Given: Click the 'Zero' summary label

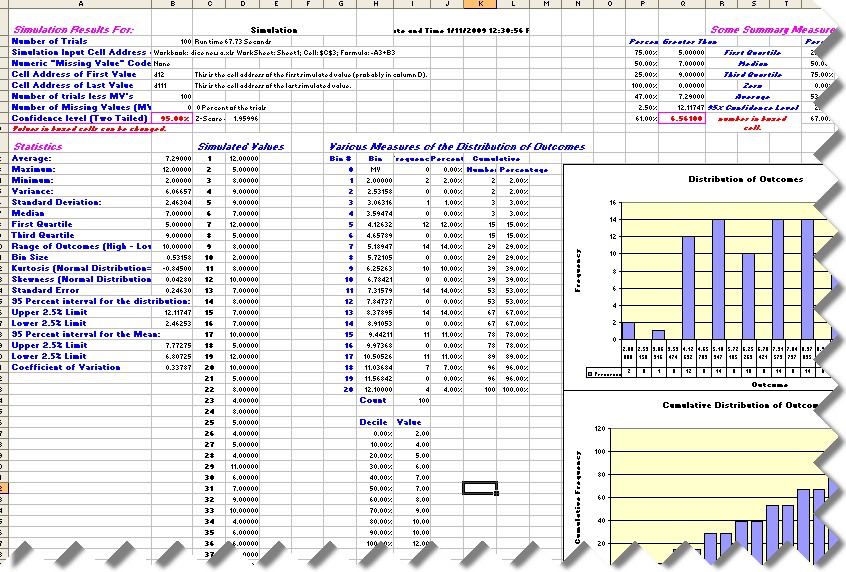Looking at the screenshot, I should click(753, 86).
